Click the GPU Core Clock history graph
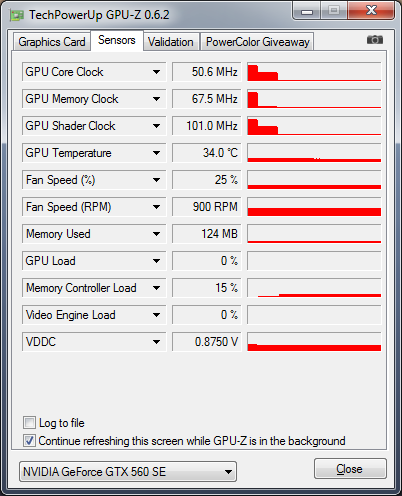 click(314, 72)
